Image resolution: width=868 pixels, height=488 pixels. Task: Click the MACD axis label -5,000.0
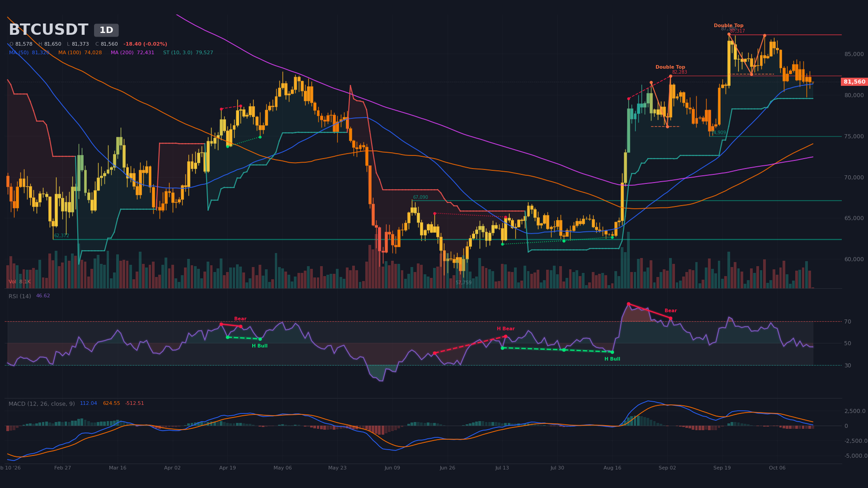click(x=855, y=456)
